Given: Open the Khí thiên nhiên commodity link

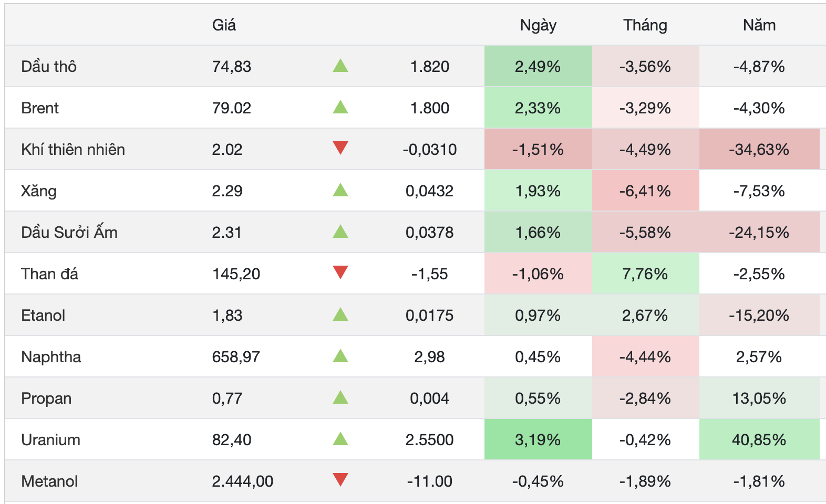Looking at the screenshot, I should click(x=73, y=149).
